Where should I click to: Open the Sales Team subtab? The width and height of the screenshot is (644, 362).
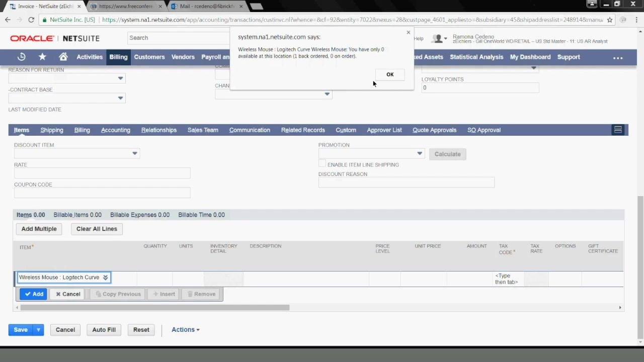coord(203,130)
